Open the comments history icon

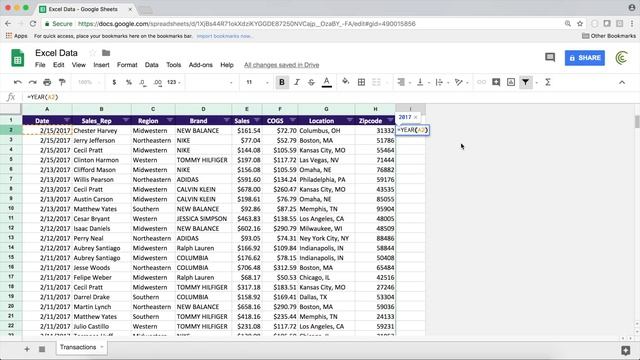pyautogui.click(x=550, y=58)
